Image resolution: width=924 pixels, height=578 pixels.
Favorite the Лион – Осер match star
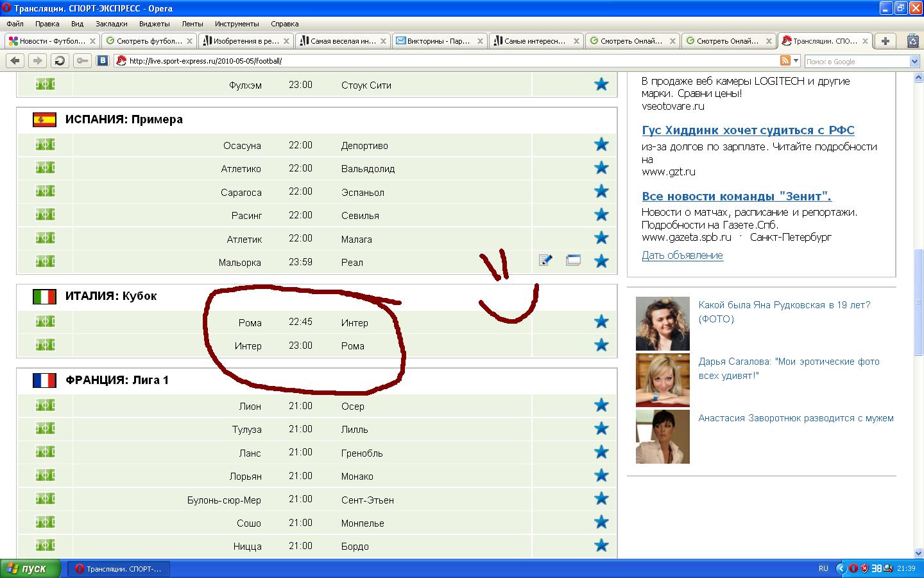point(601,405)
